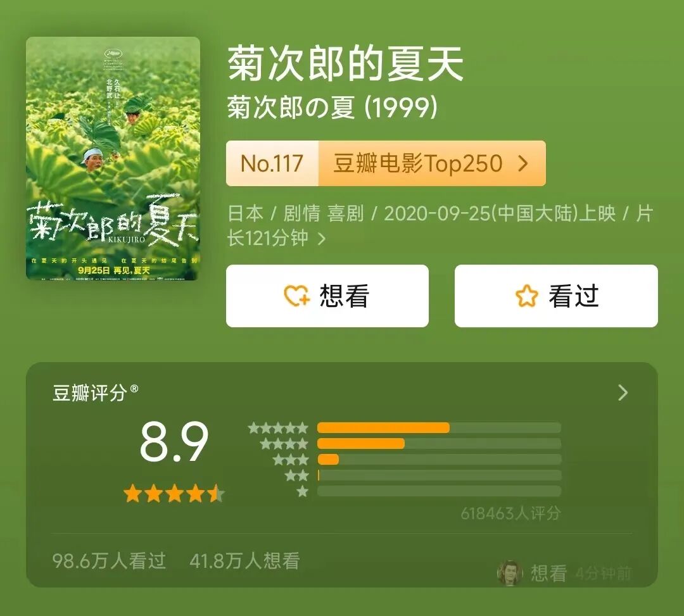Tap the No.117 ranking label
This screenshot has height=616, width=684.
pos(272,163)
